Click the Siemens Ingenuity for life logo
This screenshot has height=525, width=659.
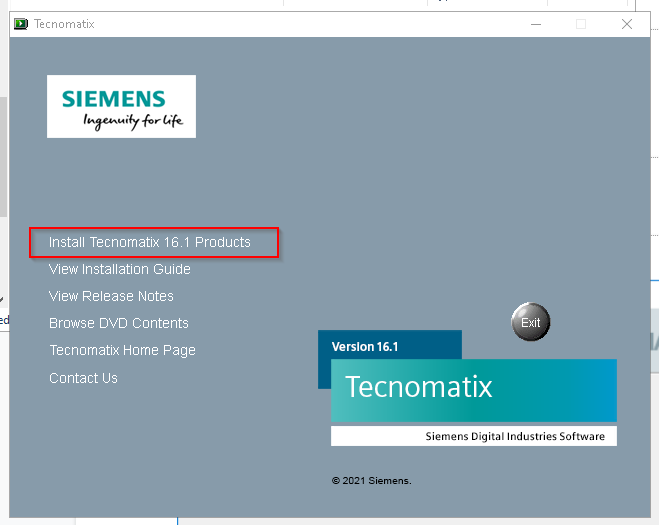121,106
